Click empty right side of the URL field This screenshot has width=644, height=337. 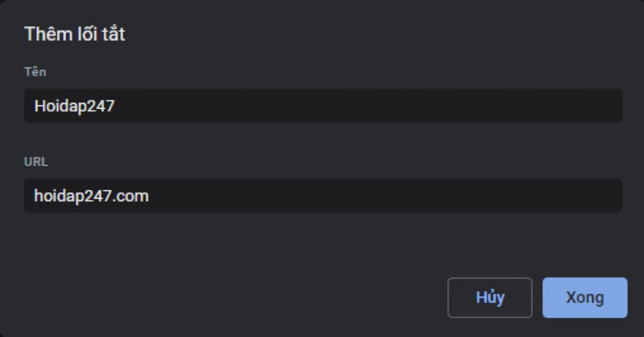click(503, 196)
